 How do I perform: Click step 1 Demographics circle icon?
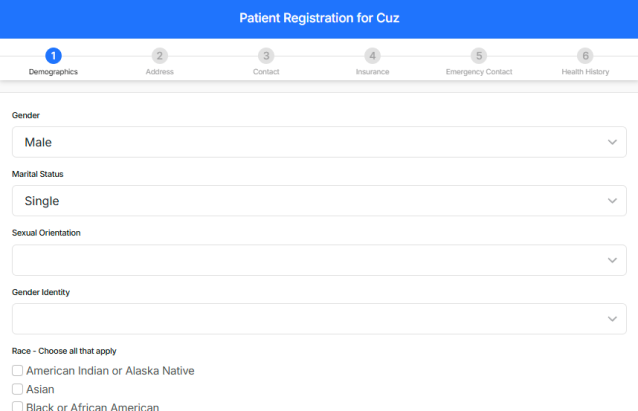tap(53, 56)
